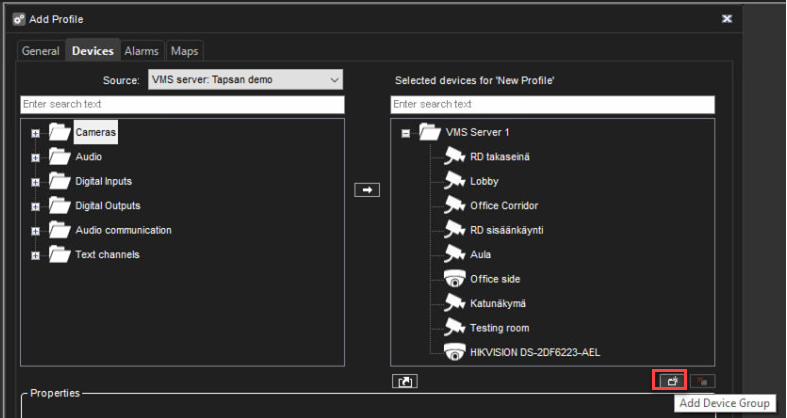
Task: Open the Alarms tab
Action: point(142,50)
